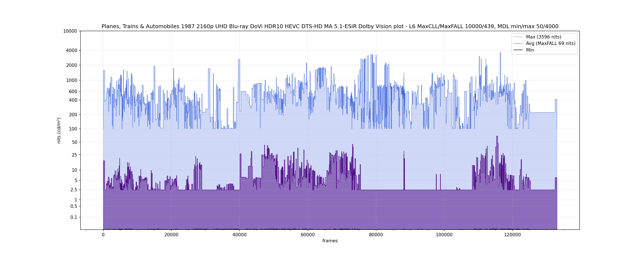This screenshot has height=258, width=644.
Task: Select the 'Max (3596 nits)' legend label
Action: point(544,37)
